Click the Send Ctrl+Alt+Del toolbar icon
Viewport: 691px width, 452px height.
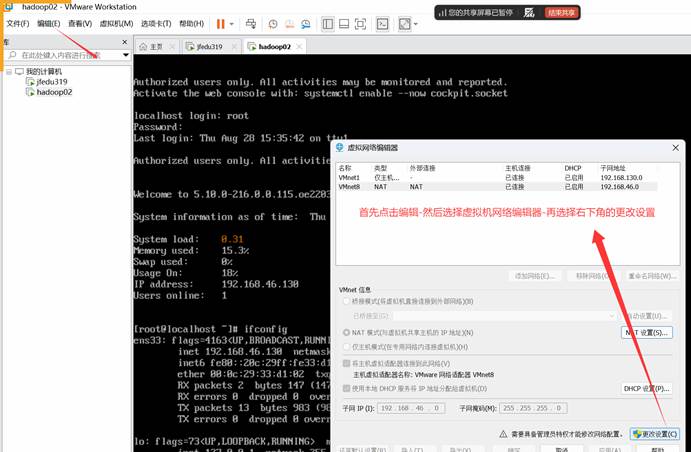pos(251,24)
